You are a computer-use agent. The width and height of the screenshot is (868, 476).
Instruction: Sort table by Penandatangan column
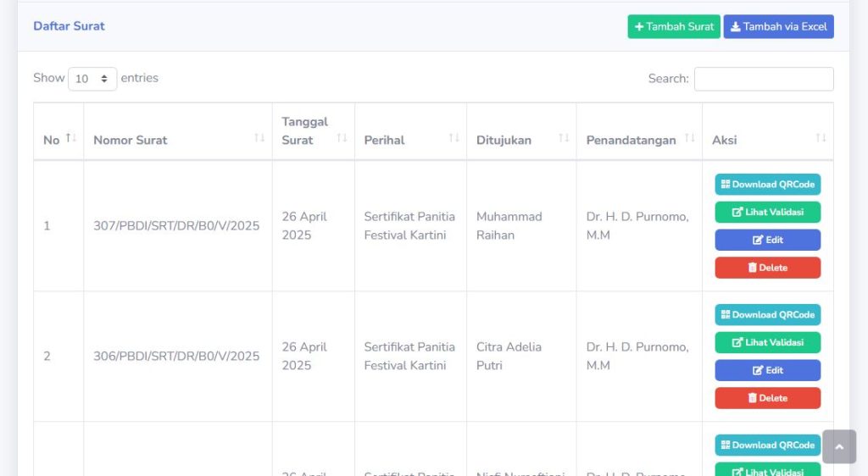[639, 131]
